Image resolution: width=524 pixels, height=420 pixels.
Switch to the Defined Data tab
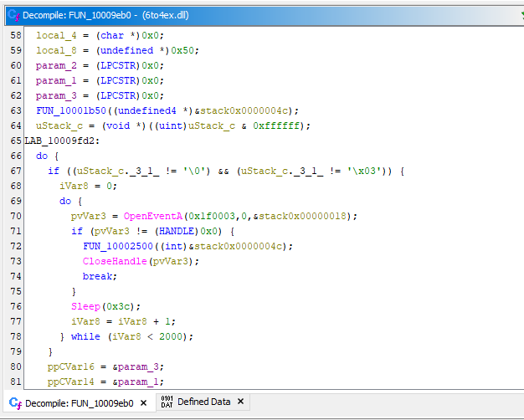coord(203,402)
